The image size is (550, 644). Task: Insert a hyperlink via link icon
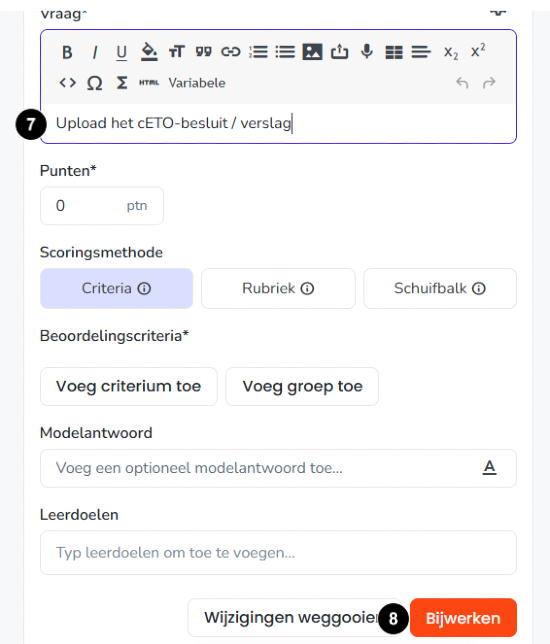230,52
